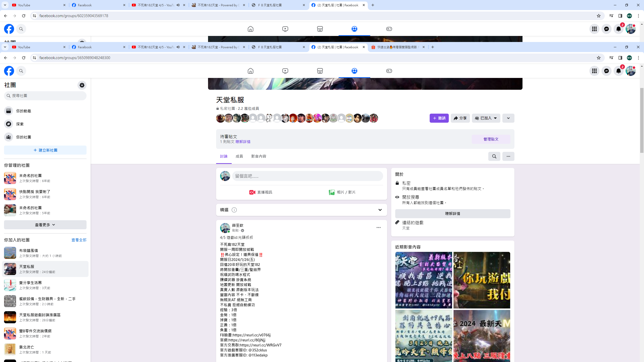Image resolution: width=644 pixels, height=362 pixels.
Task: Search within the group using magnifier button
Action: coord(494,156)
